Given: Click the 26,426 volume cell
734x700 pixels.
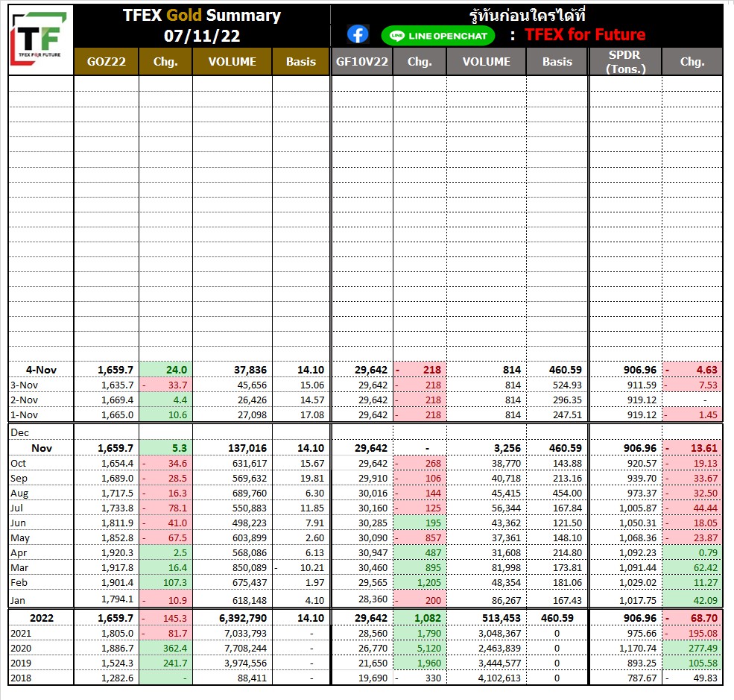Looking at the screenshot, I should click(232, 400).
